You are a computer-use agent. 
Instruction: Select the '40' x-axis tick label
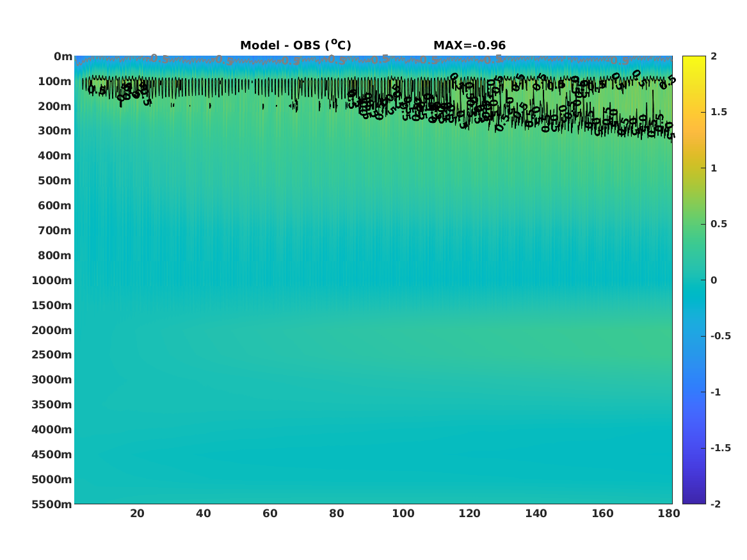pos(204,513)
